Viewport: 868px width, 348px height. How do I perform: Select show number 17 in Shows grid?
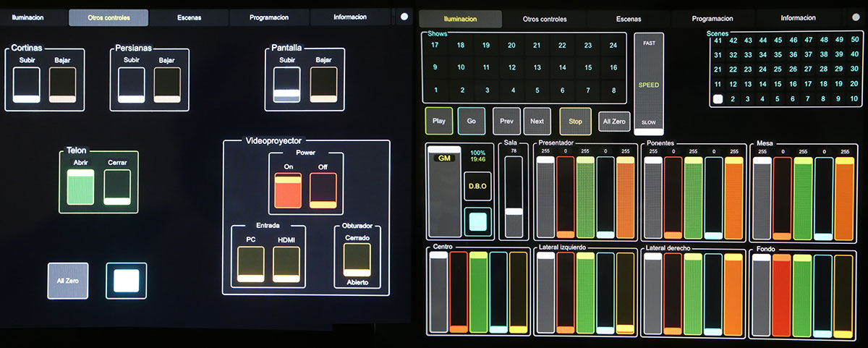(x=435, y=45)
